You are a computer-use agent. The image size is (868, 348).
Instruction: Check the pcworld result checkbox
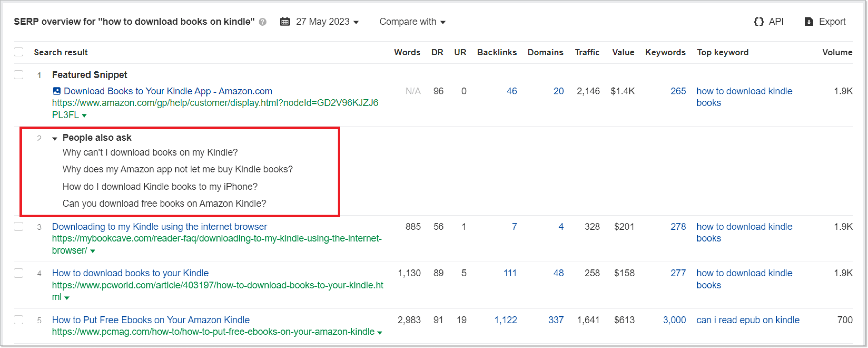pos(18,273)
